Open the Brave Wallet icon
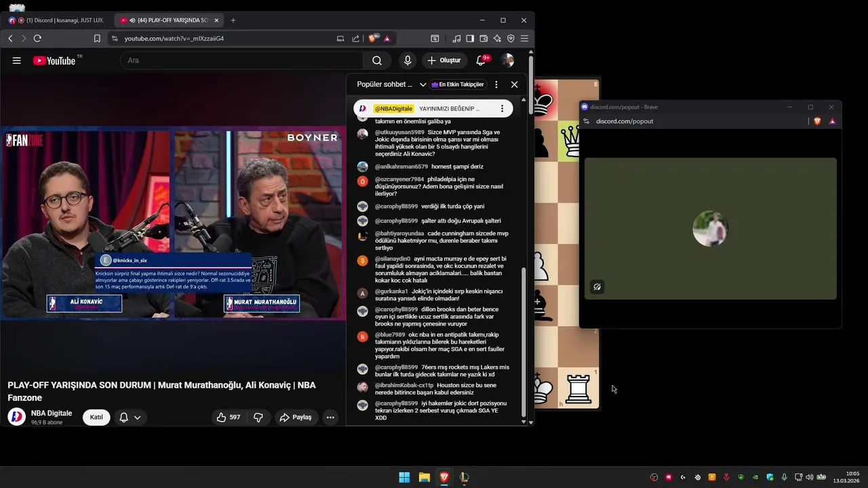 tap(484, 39)
